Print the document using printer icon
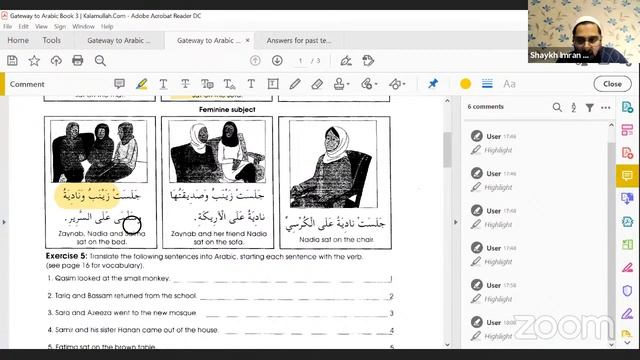Viewport: 640px width, 360px height. (x=78, y=61)
